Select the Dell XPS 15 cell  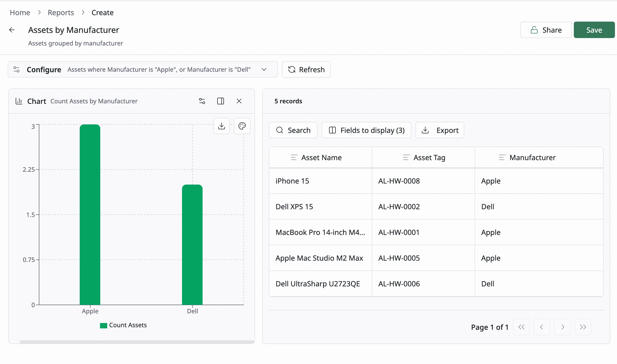click(x=321, y=207)
